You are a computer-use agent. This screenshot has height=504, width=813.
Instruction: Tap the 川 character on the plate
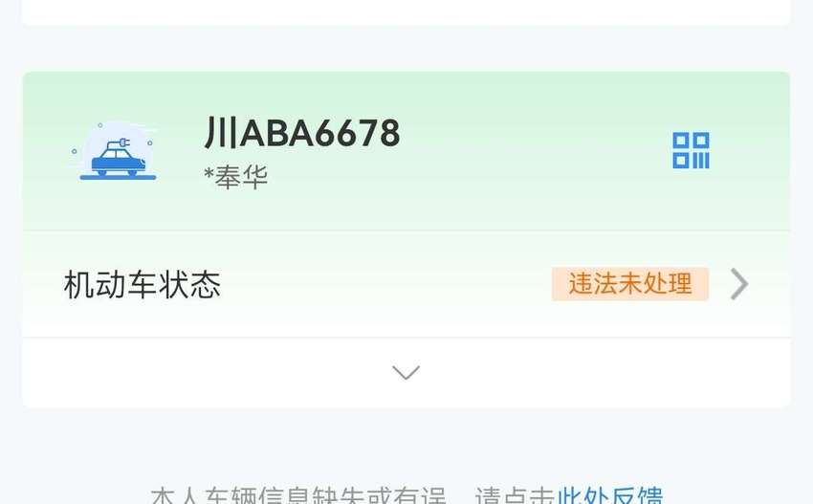[x=220, y=133]
